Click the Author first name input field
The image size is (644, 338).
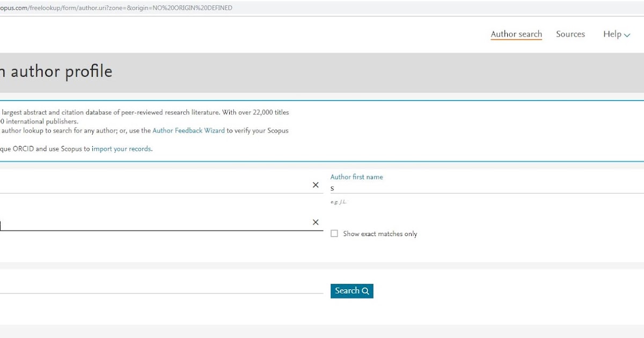click(402, 188)
